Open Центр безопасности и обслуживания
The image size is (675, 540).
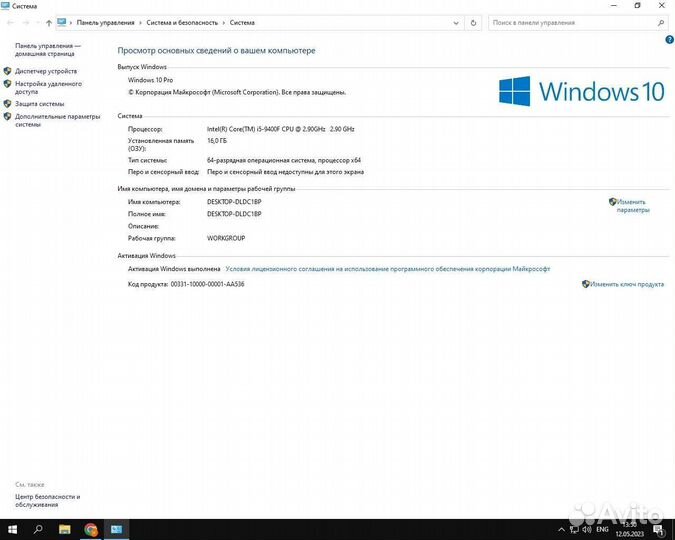tap(47, 500)
